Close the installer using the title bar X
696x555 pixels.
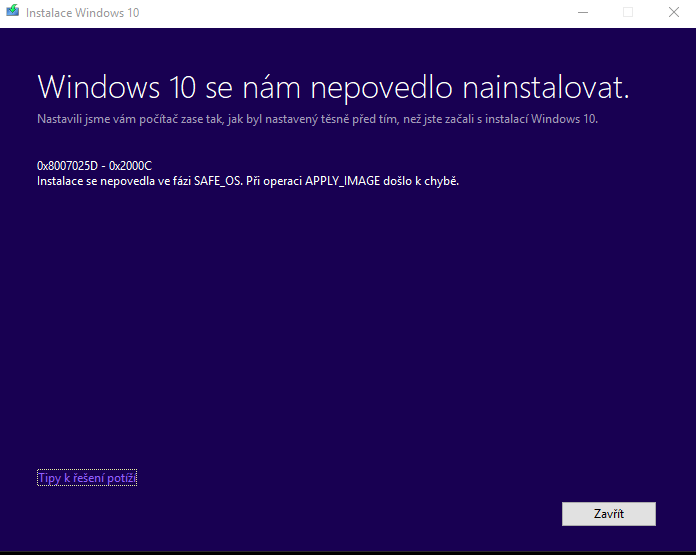pyautogui.click(x=673, y=12)
